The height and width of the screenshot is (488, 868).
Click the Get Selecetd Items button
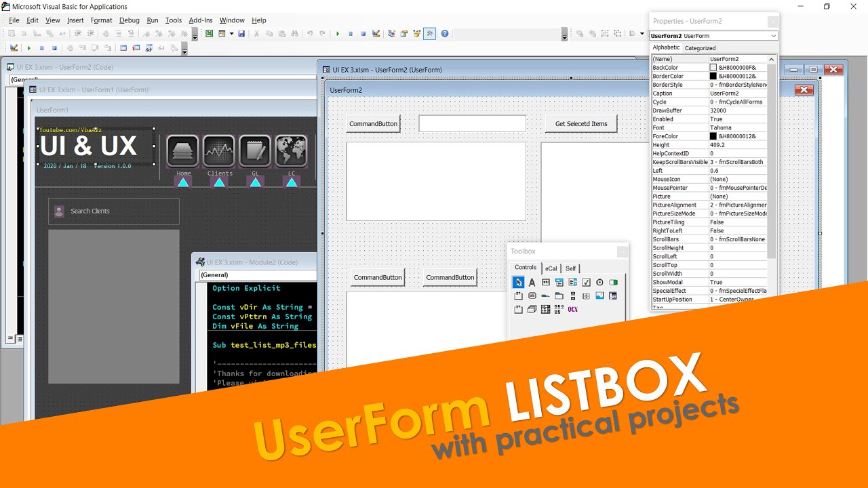581,124
